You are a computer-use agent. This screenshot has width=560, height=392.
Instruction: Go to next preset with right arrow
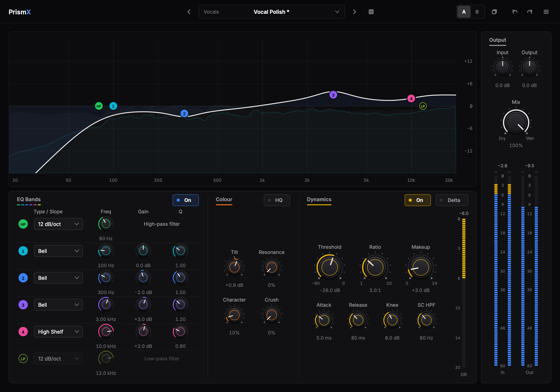point(354,12)
